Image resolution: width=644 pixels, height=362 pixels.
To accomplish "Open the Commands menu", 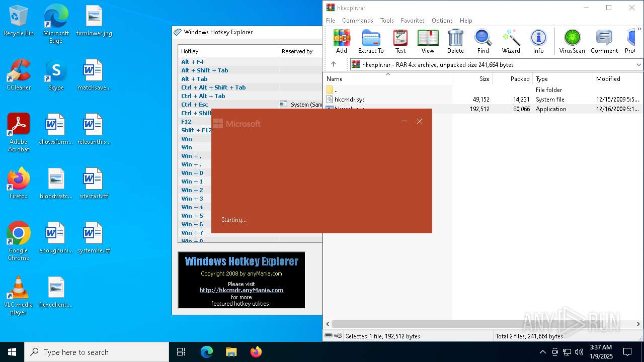I will pyautogui.click(x=358, y=21).
